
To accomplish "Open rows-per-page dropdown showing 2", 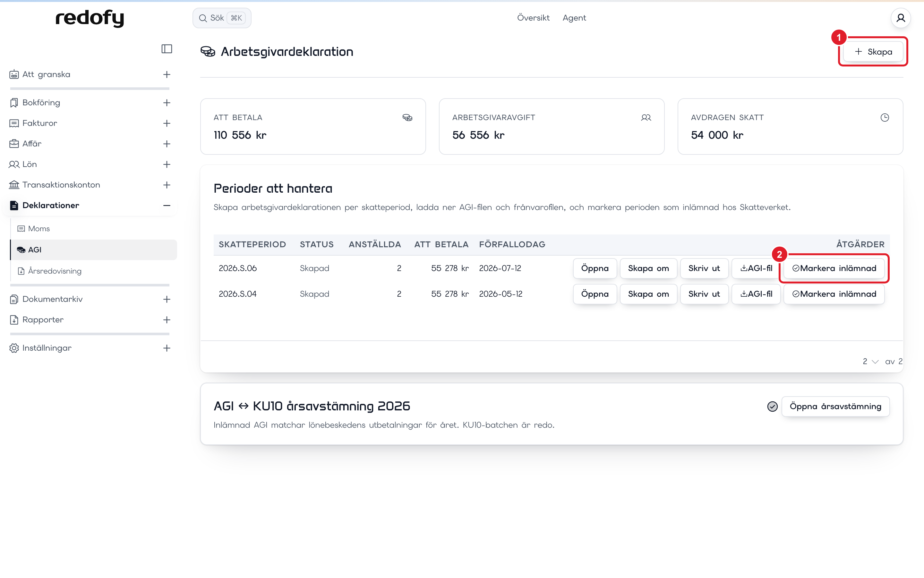I will point(870,361).
